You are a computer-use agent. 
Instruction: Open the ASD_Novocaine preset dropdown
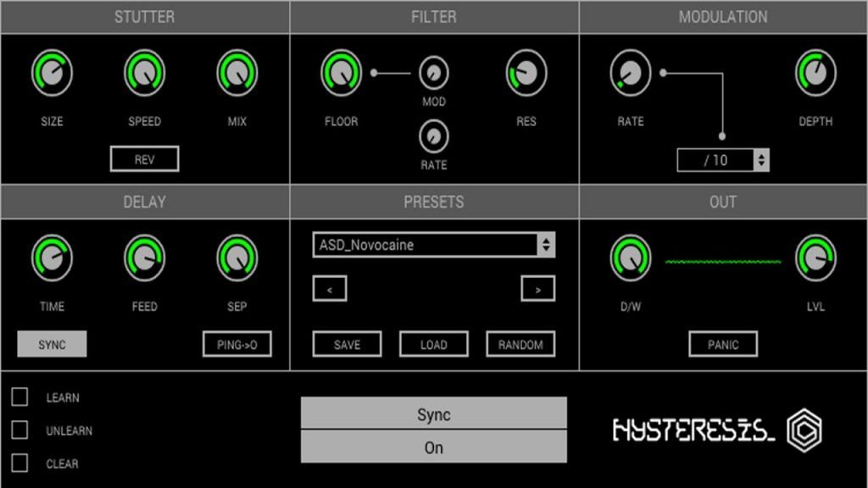[433, 246]
